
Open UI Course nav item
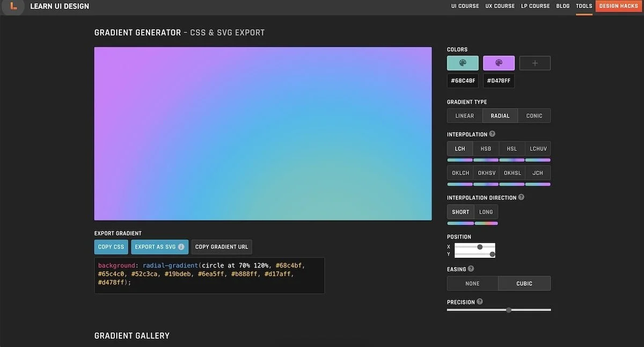(465, 6)
